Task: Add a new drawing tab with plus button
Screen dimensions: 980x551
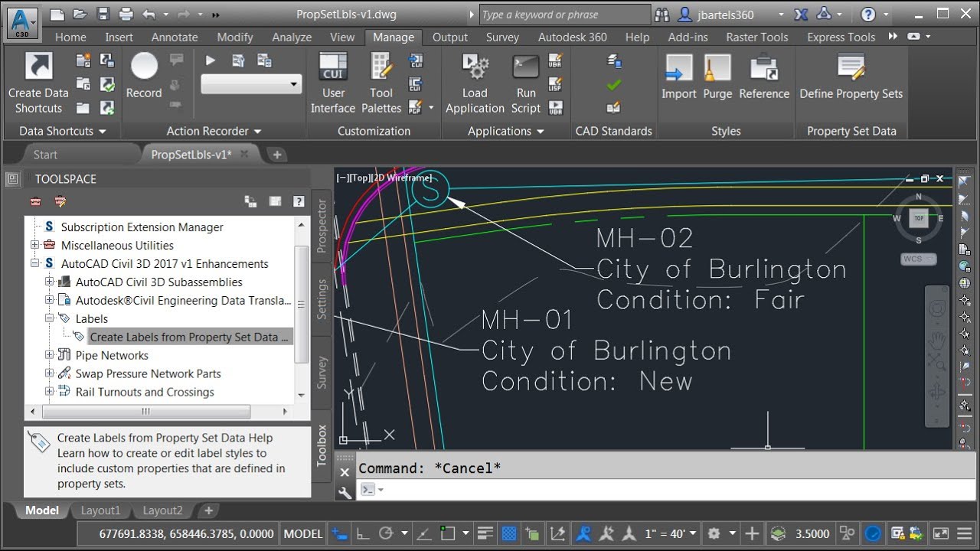Action: click(x=277, y=155)
